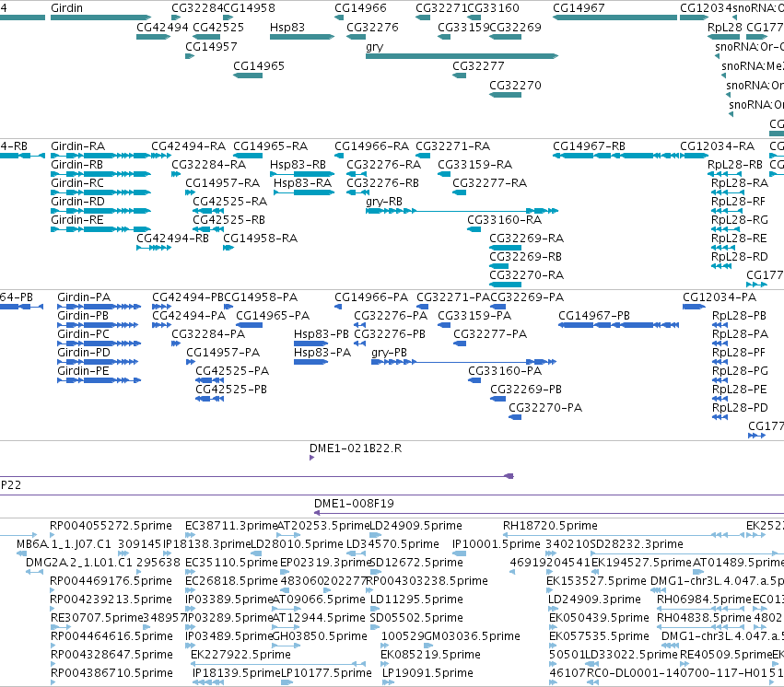Open protein CG14965-PA

pyautogui.click(x=249, y=325)
